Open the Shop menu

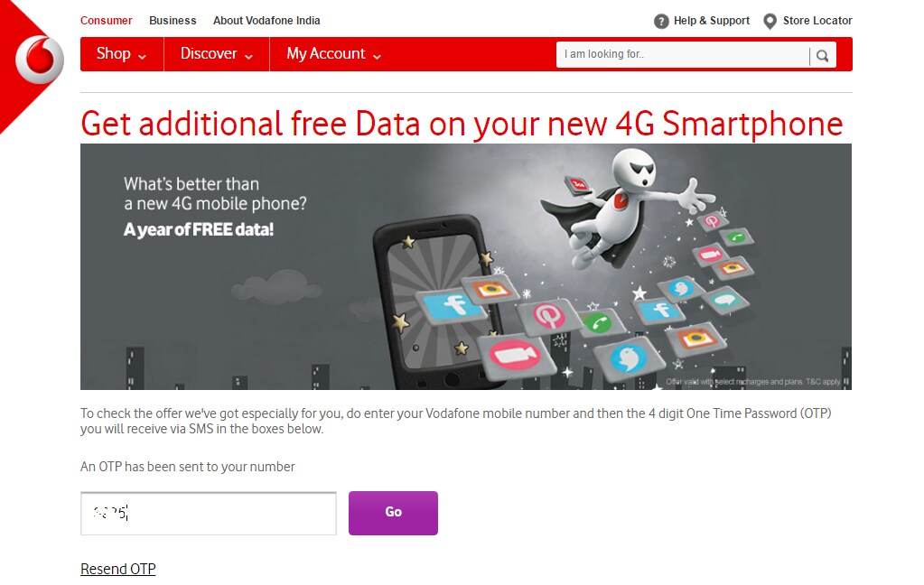pos(122,54)
